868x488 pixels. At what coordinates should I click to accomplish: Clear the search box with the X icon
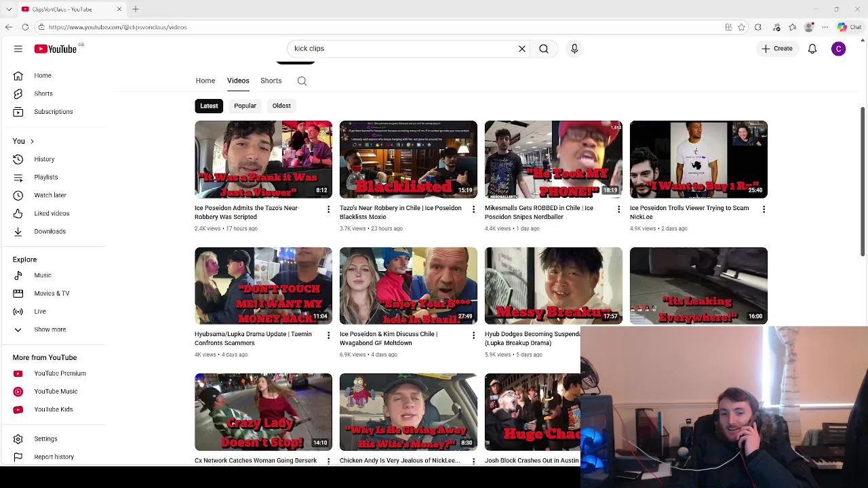(x=522, y=49)
